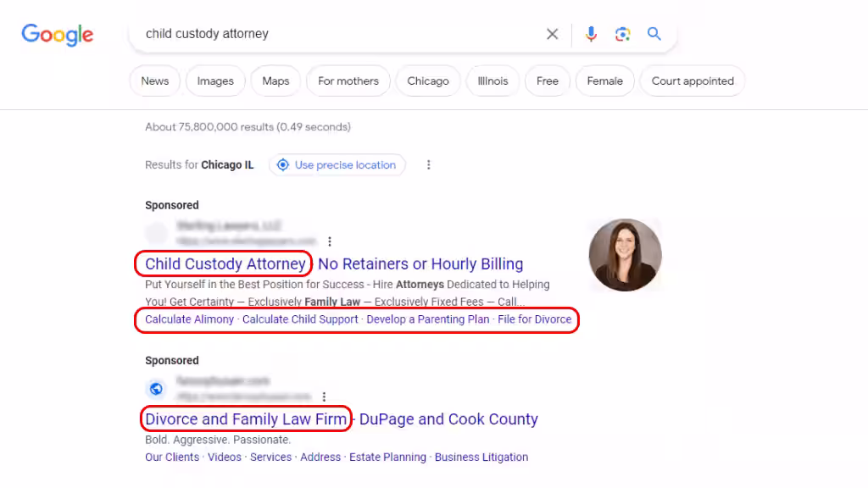This screenshot has width=868, height=488.
Task: Click the Google logo
Action: [58, 35]
